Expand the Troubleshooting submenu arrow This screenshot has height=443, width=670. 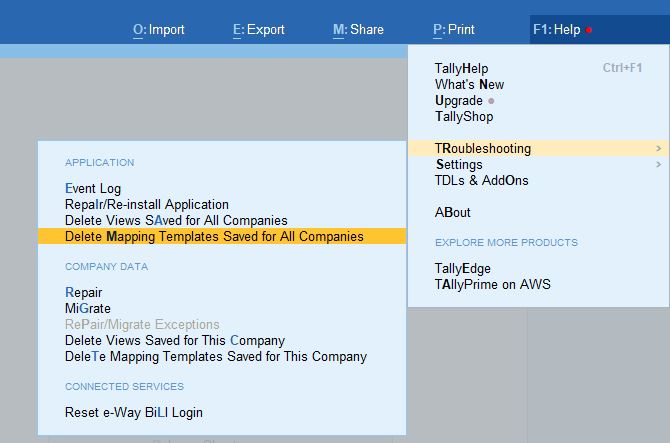pyautogui.click(x=658, y=149)
